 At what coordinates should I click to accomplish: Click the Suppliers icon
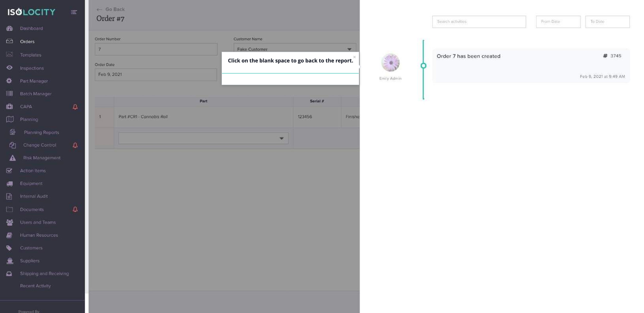pos(10,261)
